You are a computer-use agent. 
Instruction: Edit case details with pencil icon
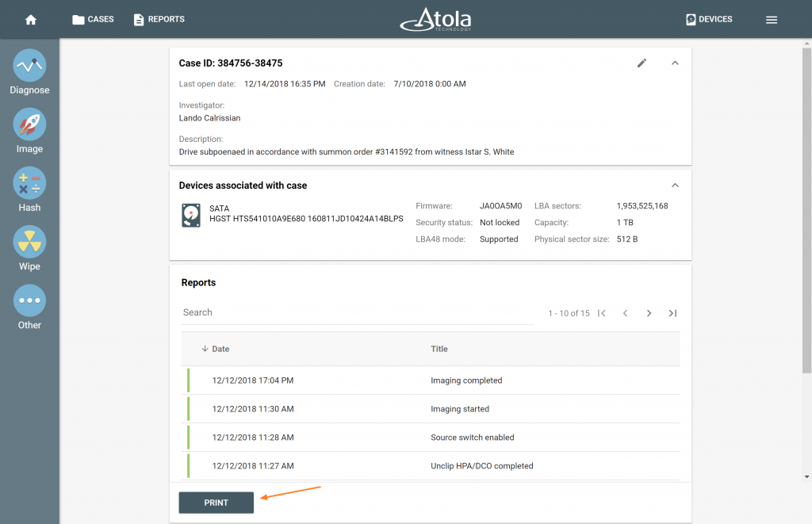pyautogui.click(x=642, y=63)
